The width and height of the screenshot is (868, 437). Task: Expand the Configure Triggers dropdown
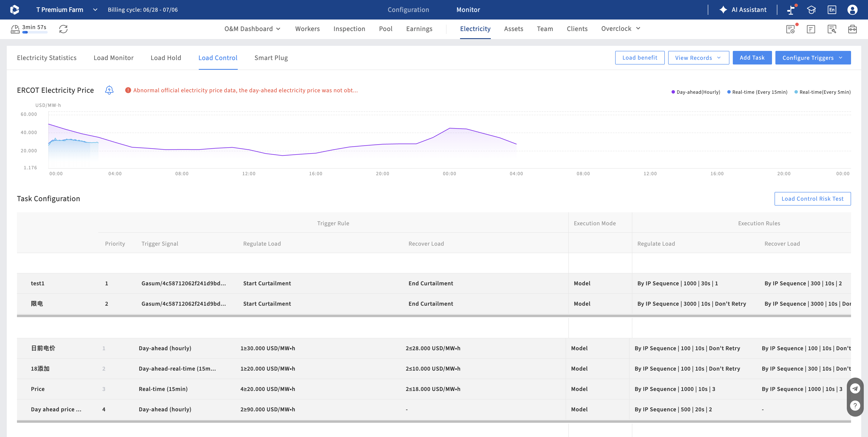tap(813, 58)
